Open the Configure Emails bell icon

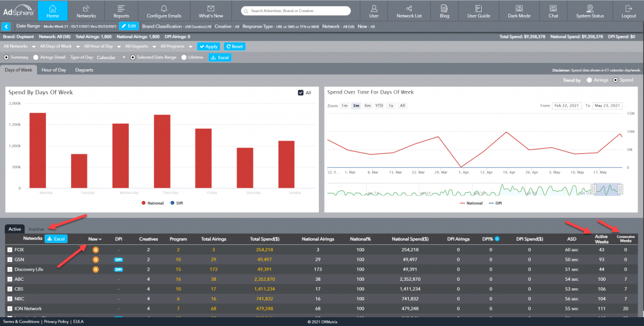(164, 9)
